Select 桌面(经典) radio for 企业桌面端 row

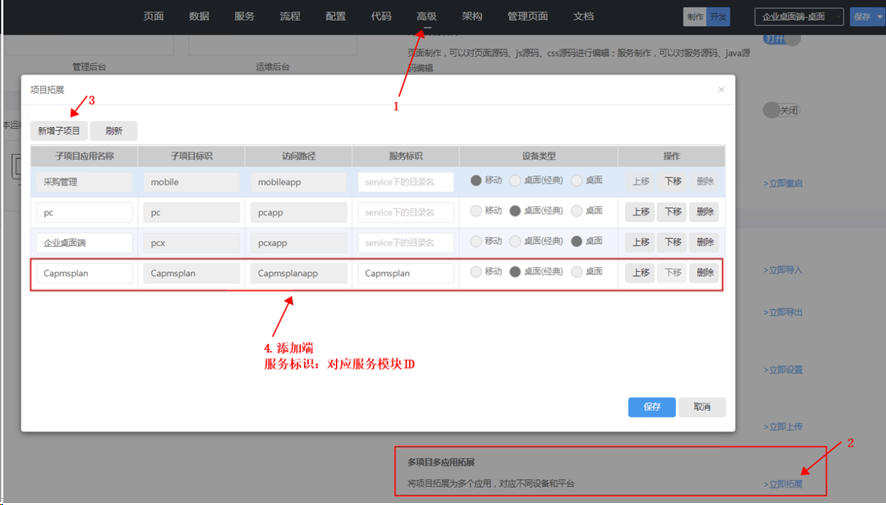pos(516,242)
